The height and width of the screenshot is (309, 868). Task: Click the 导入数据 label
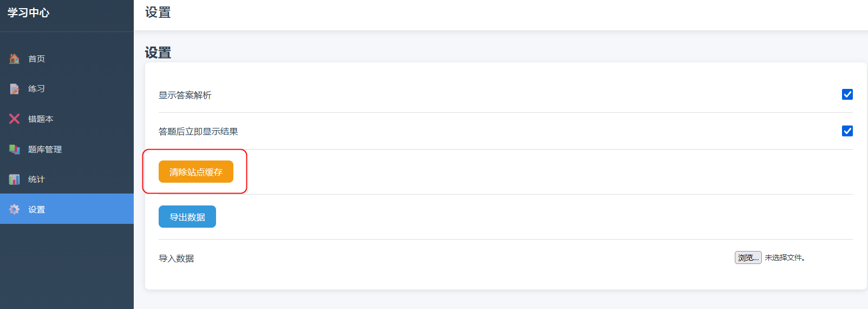pyautogui.click(x=176, y=259)
